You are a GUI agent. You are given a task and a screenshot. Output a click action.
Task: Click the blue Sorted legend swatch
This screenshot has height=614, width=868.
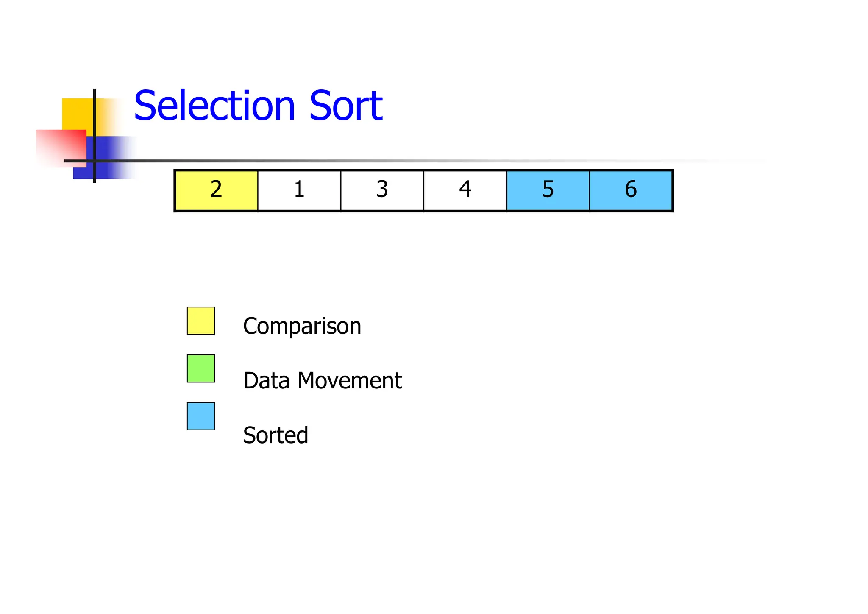coord(201,416)
